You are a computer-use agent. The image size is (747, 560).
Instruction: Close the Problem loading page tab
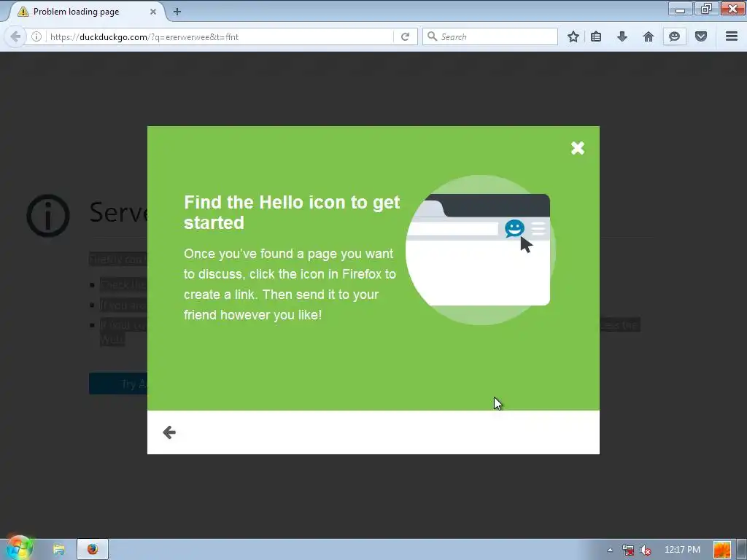[x=153, y=12]
